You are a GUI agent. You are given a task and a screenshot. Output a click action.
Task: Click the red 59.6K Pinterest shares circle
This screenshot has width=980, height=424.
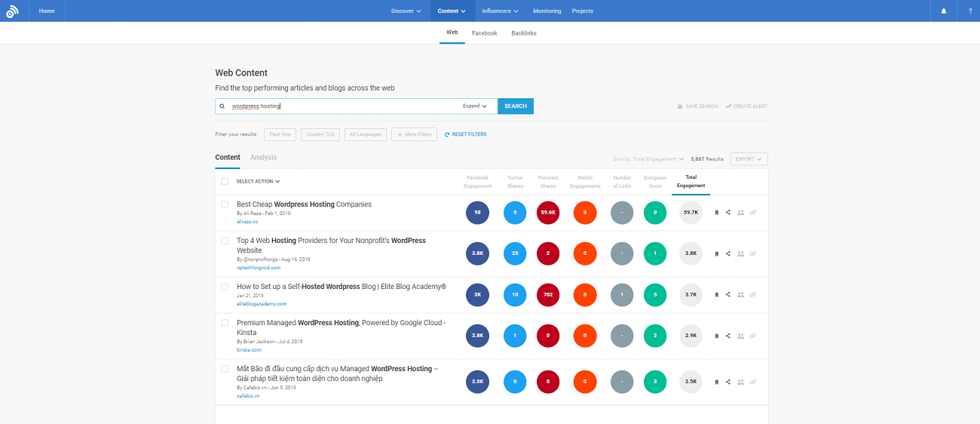click(548, 213)
